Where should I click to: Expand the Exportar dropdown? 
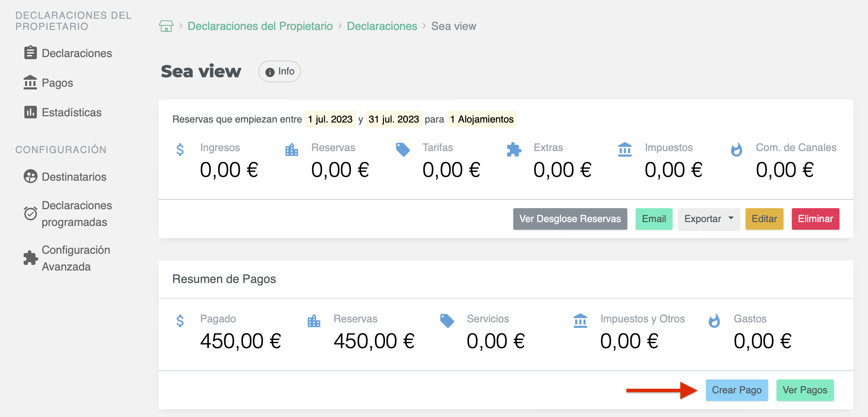point(709,219)
